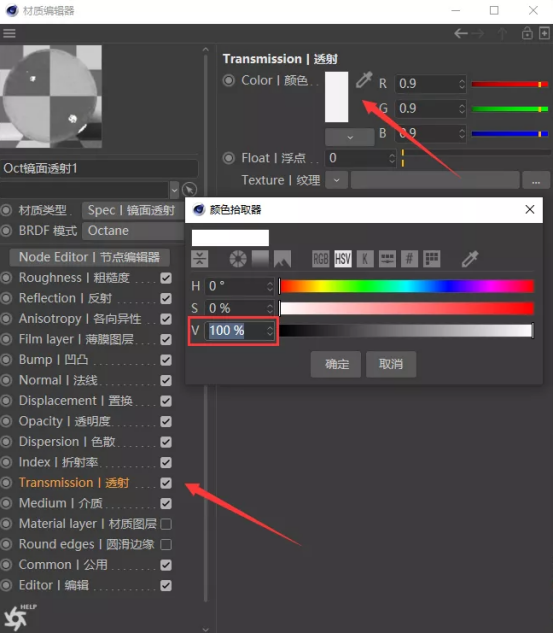Expand the dropdown under the color swatch

coord(350,137)
